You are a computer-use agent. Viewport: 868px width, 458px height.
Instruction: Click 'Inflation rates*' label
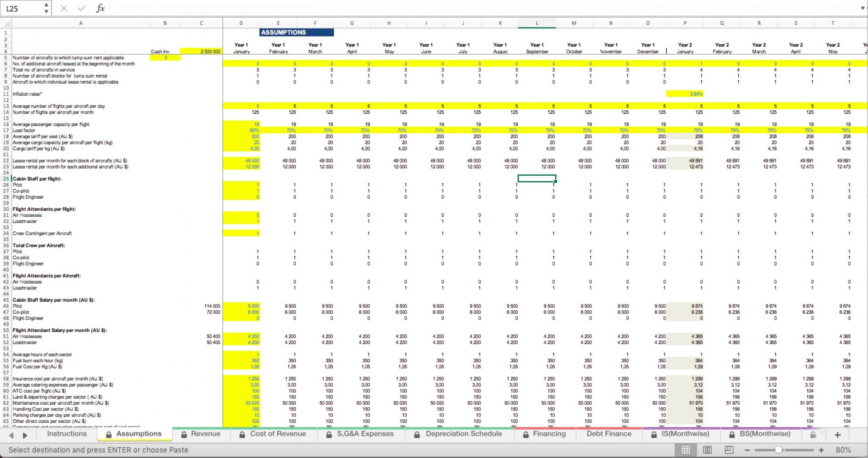point(27,94)
